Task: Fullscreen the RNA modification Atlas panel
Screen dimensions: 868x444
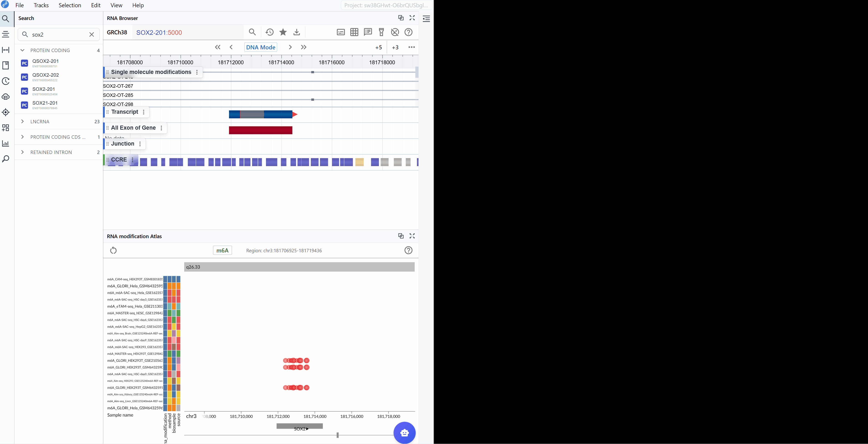Action: [x=412, y=236]
